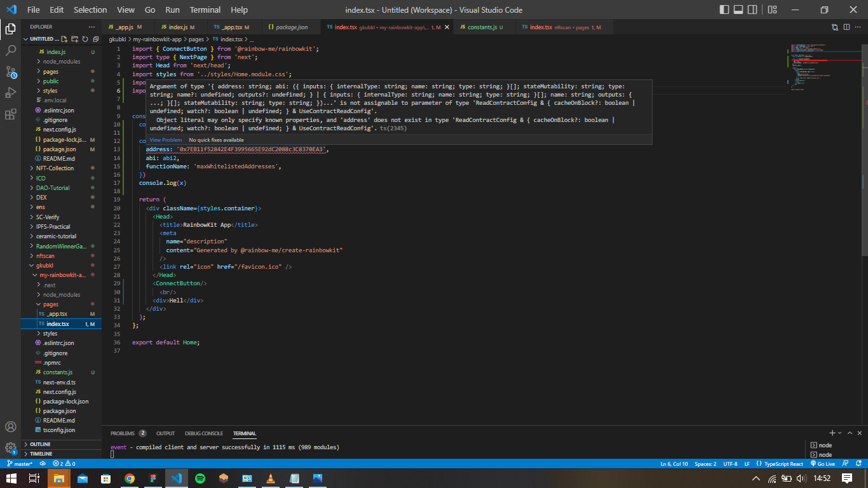Image resolution: width=868 pixels, height=488 pixels.
Task: Close the terminal panel
Action: (x=859, y=433)
